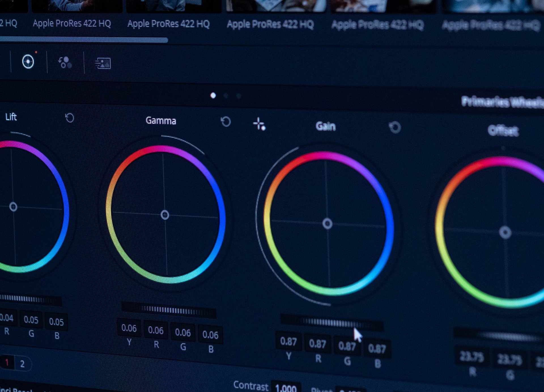Switch to the third page indicator dot

coord(239,96)
